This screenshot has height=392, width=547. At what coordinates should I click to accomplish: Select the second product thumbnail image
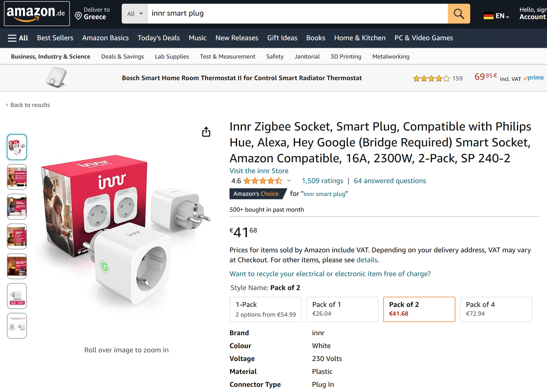(17, 177)
